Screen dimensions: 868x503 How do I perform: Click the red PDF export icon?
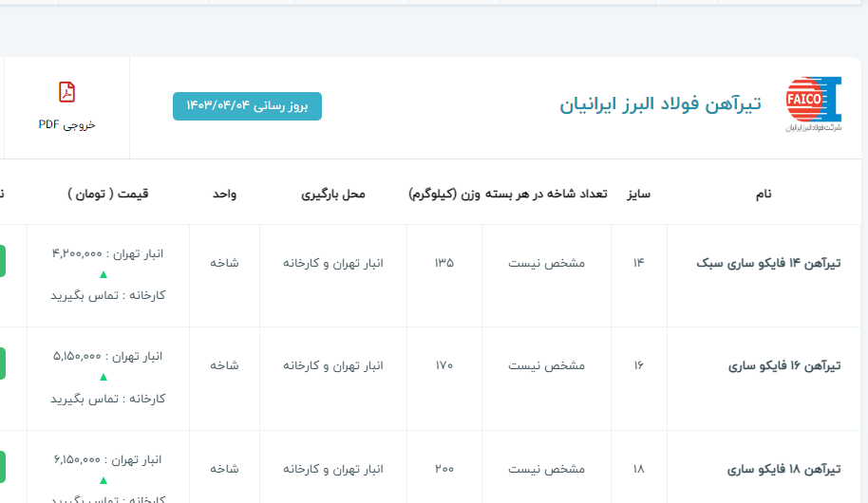[66, 92]
